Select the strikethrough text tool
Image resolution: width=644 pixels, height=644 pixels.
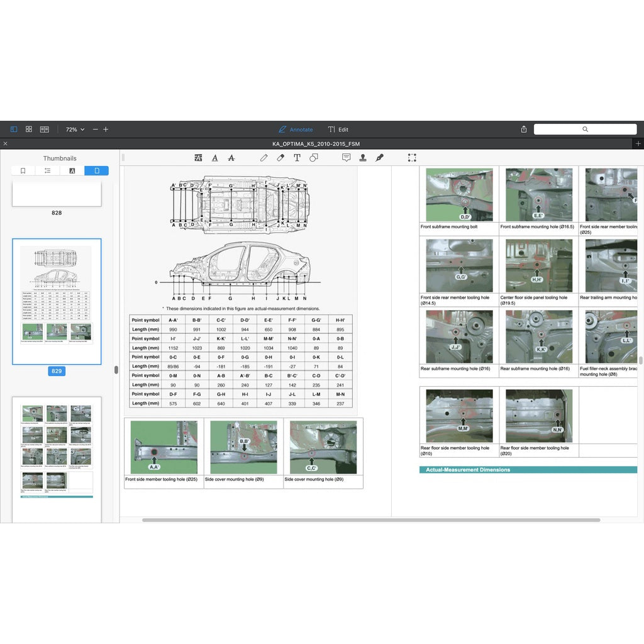point(231,158)
